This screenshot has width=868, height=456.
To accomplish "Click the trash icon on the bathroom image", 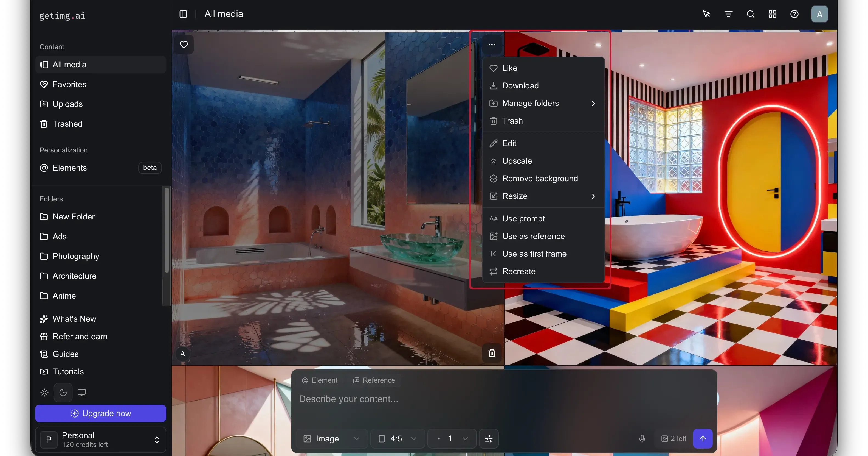I will coord(492,353).
